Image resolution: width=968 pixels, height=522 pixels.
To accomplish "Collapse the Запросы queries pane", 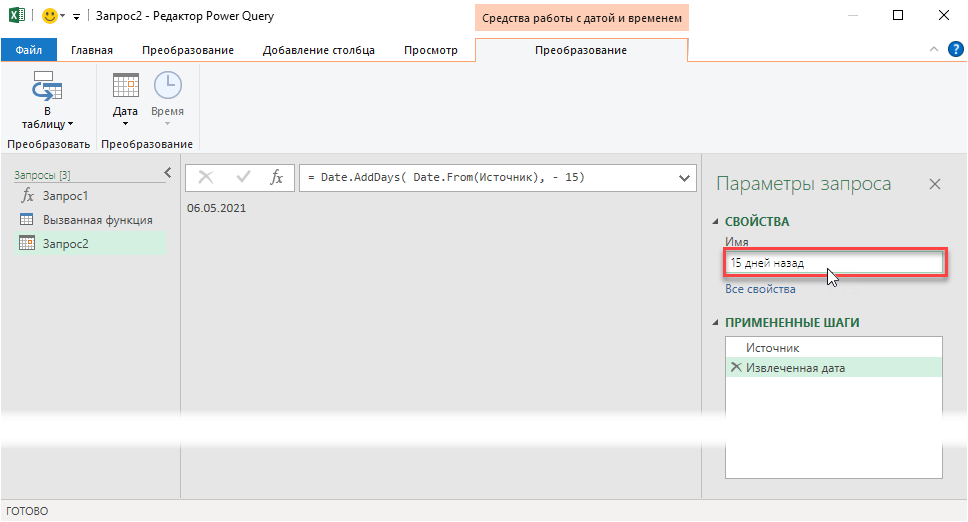I will click(168, 174).
